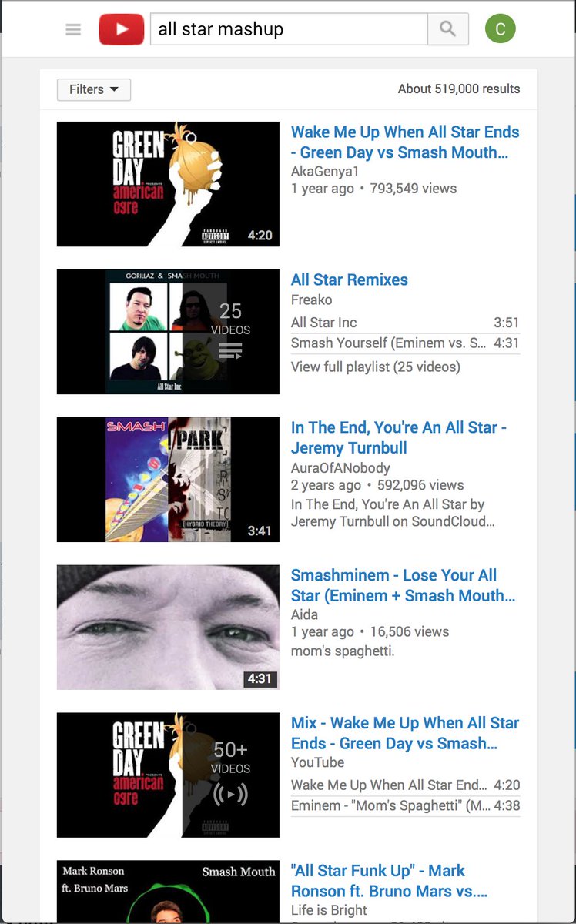Play Wake Me Up When All Star End... 4:20 entry
The height and width of the screenshot is (924, 576).
405,785
